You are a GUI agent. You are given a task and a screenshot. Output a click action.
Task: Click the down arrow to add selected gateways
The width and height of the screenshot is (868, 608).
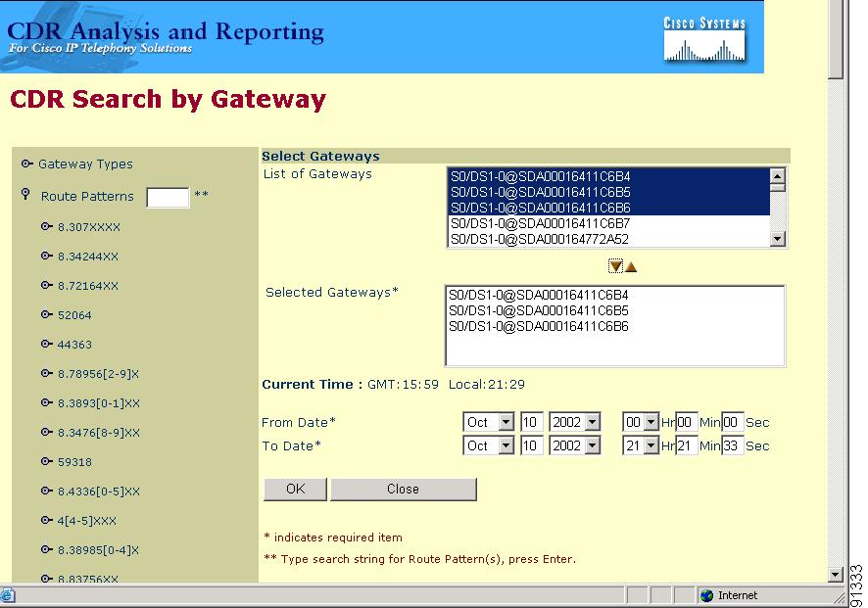point(615,266)
